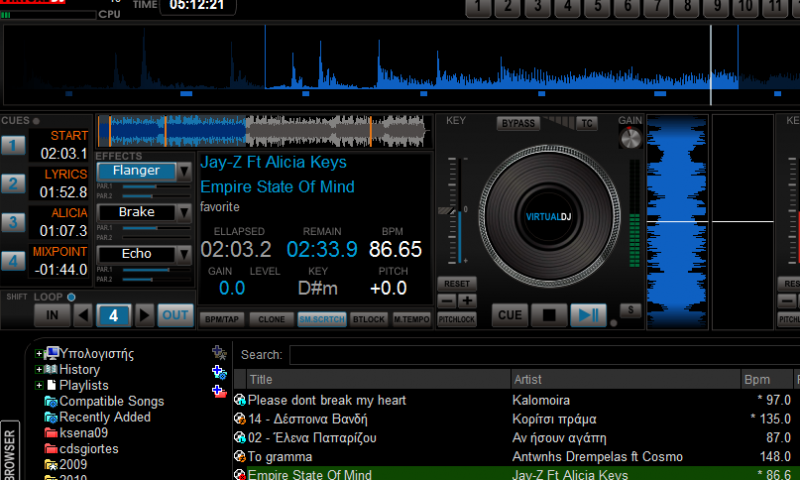800x480 pixels.
Task: Jump to cue point 1 START
Action: click(13, 145)
